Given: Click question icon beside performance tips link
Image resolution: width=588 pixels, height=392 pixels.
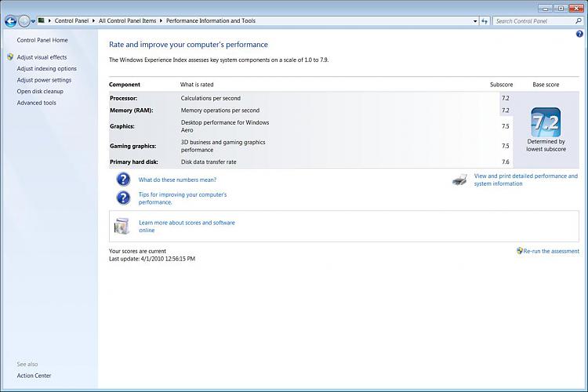Looking at the screenshot, I should point(123,198).
